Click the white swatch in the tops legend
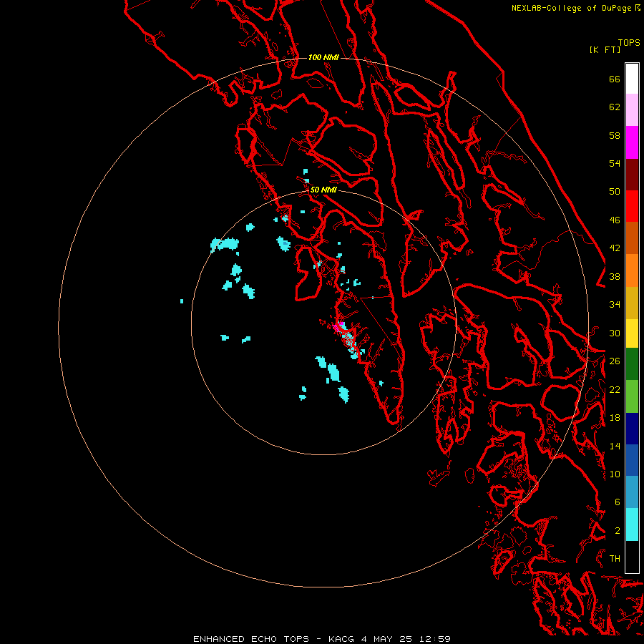The height and width of the screenshot is (644, 644). 632,79
